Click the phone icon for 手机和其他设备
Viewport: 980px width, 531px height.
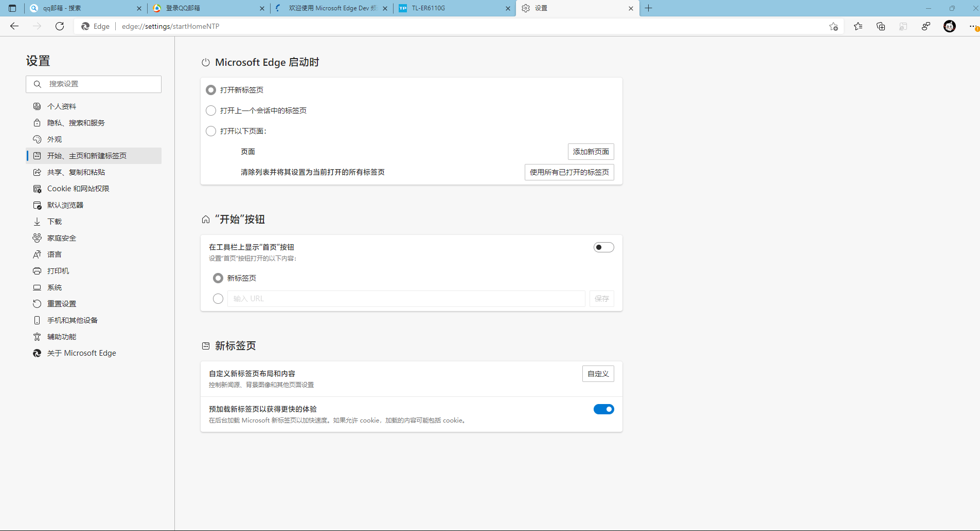point(37,320)
